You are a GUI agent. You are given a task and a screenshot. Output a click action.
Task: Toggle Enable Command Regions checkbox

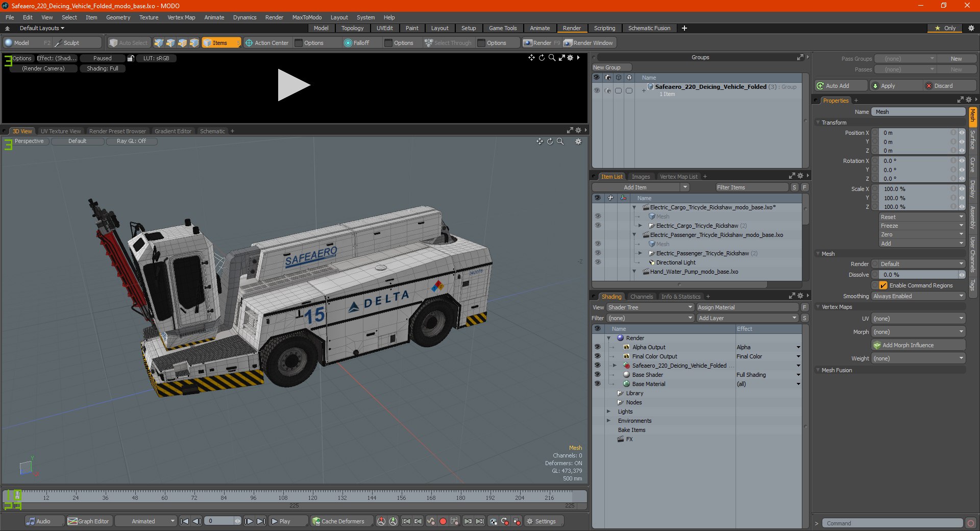click(884, 285)
